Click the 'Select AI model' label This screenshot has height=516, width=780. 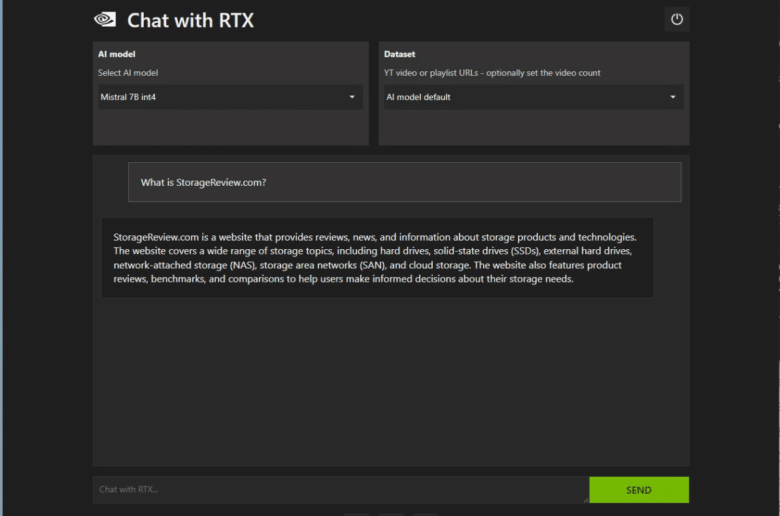click(128, 73)
